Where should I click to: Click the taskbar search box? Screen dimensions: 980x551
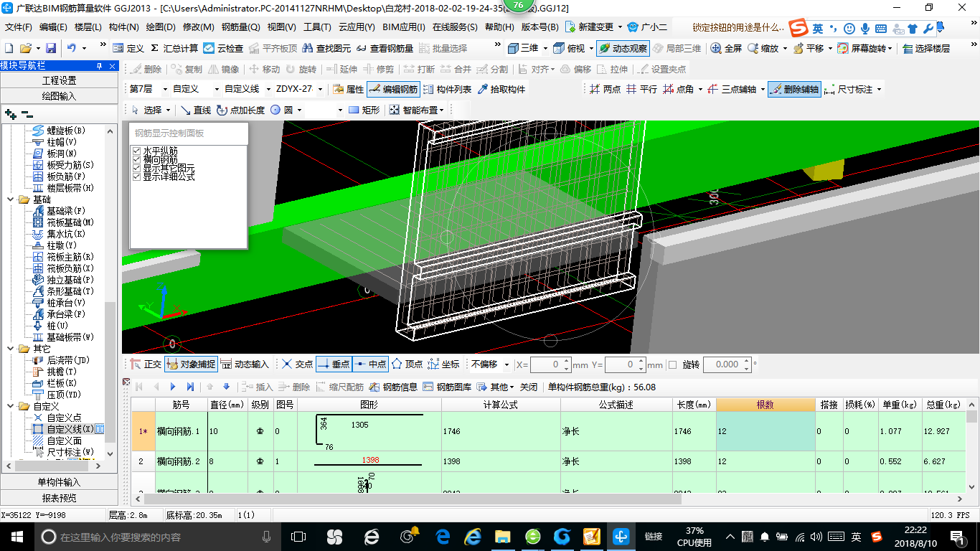click(158, 537)
